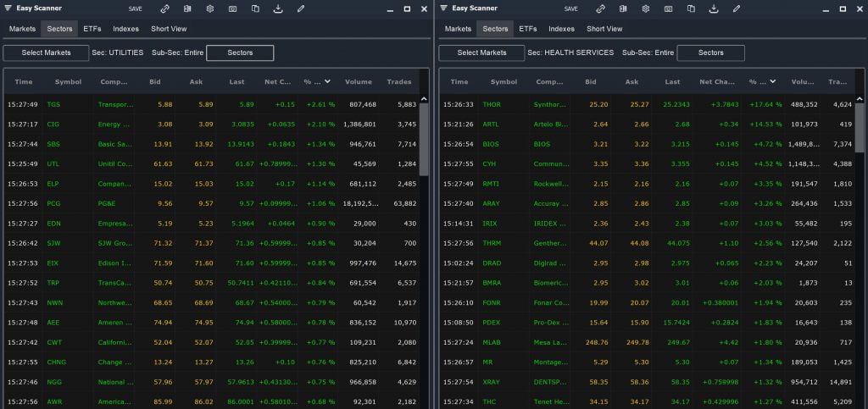Click the spreadsheet export icon in the Health Services scanner window

point(623,8)
